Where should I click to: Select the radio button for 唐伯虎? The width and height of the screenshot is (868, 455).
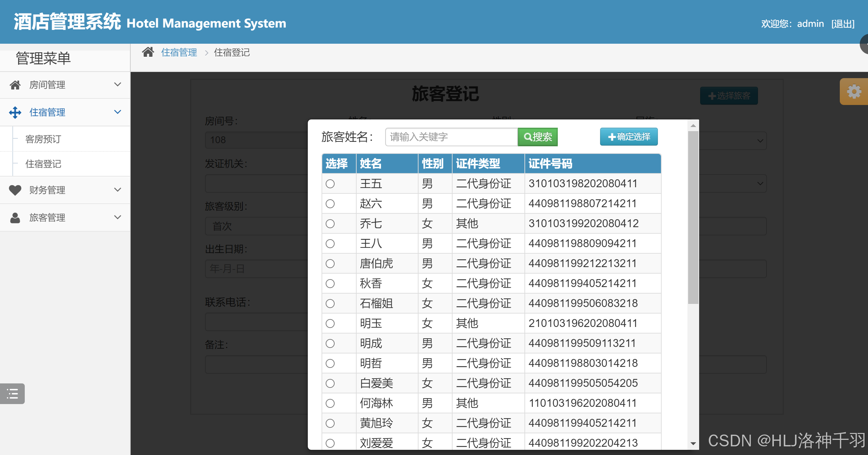pos(330,264)
